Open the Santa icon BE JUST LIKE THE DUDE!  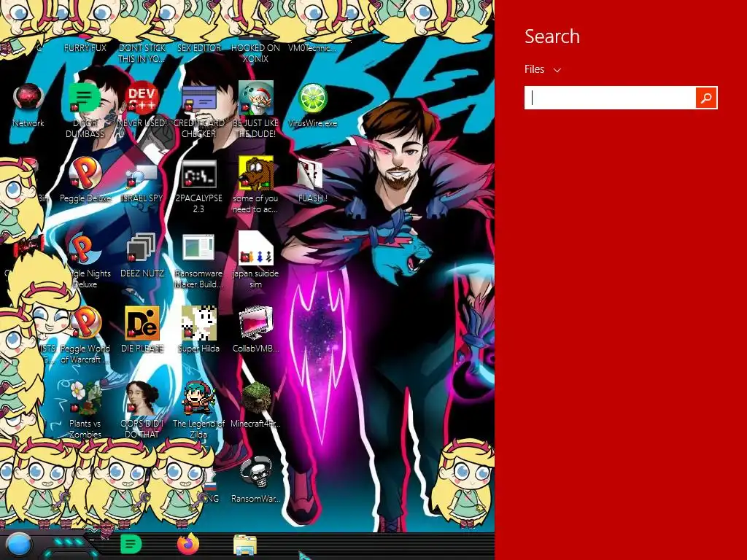tap(256, 98)
